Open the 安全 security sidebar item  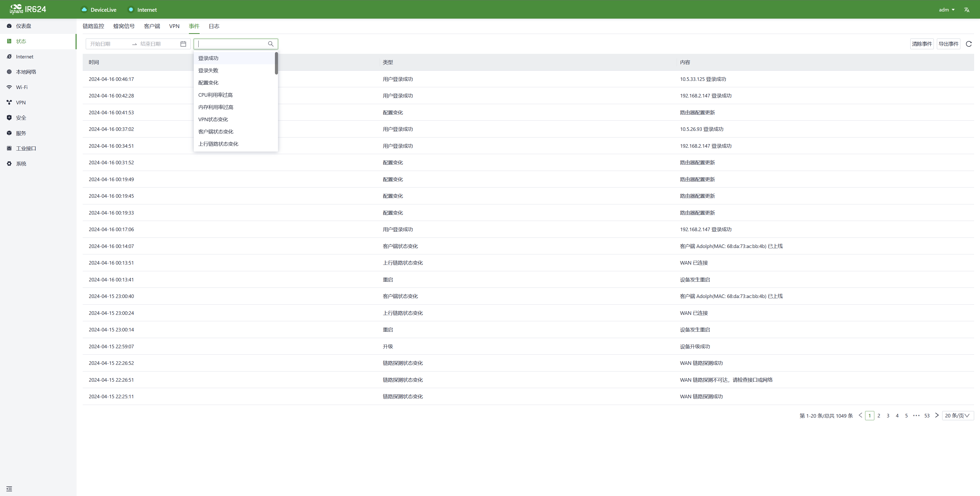click(x=21, y=118)
